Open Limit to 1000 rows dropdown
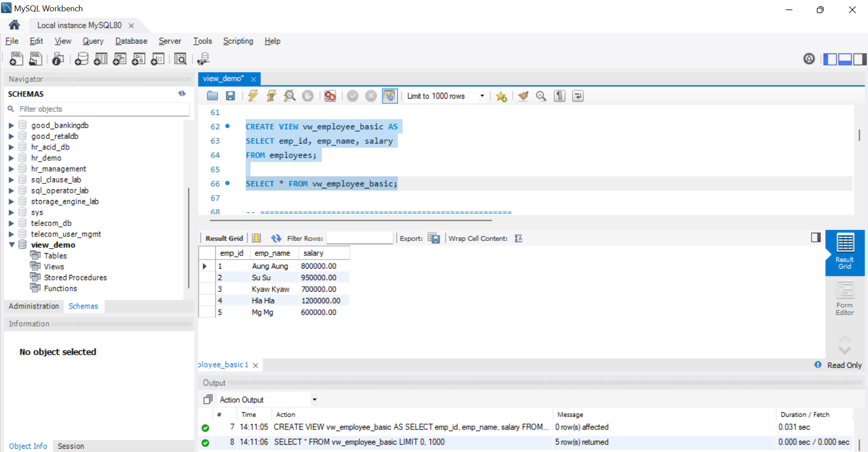 pos(482,96)
